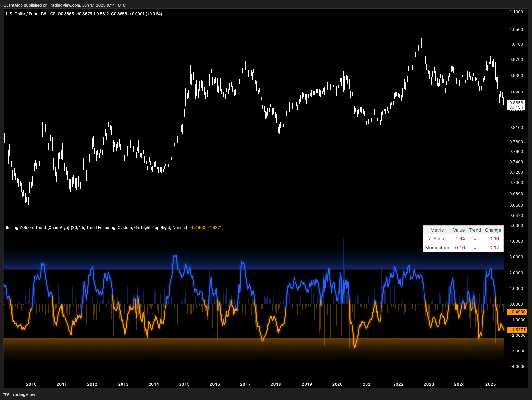Click the 2018 label on time axis

click(276, 384)
